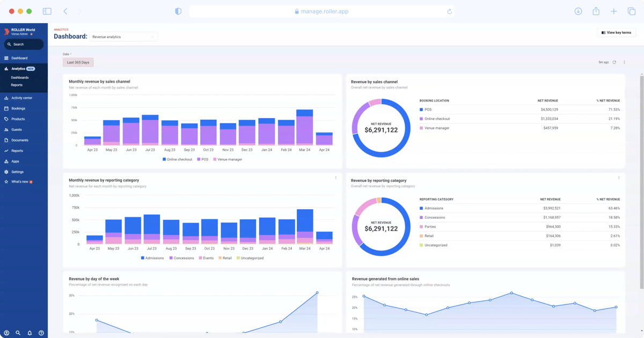Viewport: 644px width, 338px height.
Task: Open the Activity center
Action: (x=24, y=98)
